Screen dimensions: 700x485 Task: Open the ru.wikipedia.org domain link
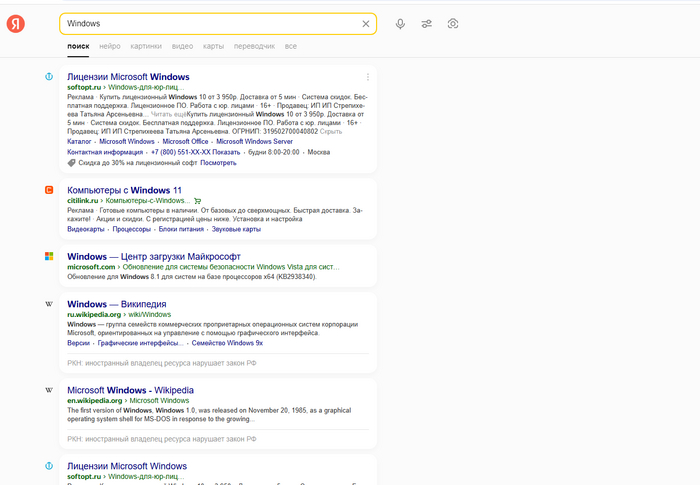click(94, 314)
